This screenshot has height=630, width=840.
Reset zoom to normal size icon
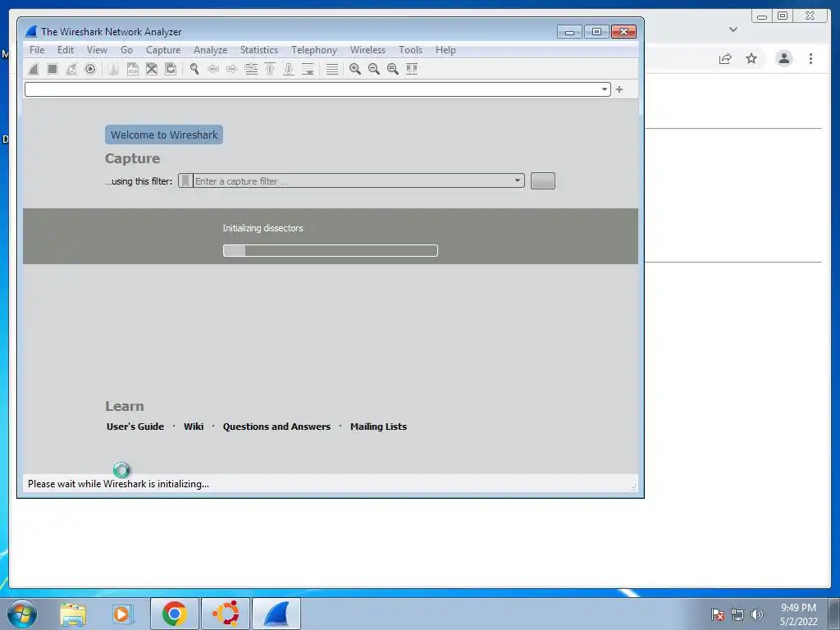(393, 69)
